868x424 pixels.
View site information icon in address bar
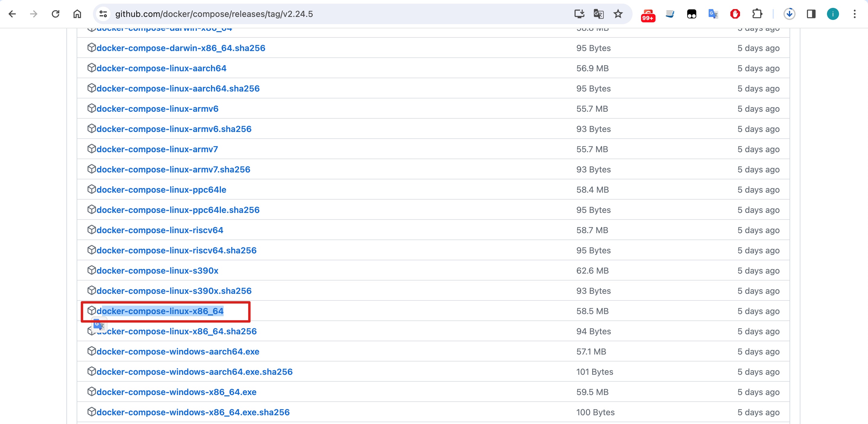tap(103, 14)
